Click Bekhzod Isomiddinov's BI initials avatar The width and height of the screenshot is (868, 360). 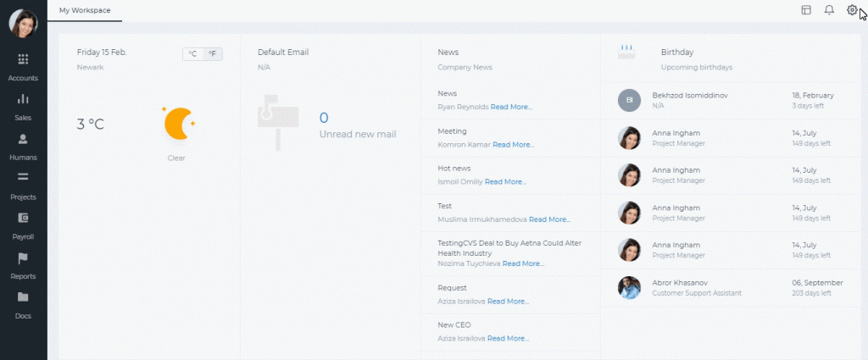(x=630, y=101)
